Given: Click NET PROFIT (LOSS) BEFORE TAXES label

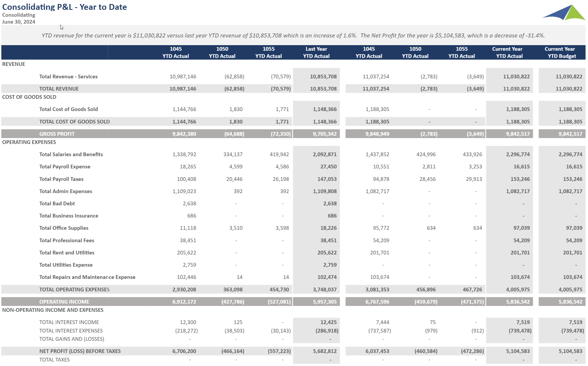Looking at the screenshot, I should tap(80, 351).
